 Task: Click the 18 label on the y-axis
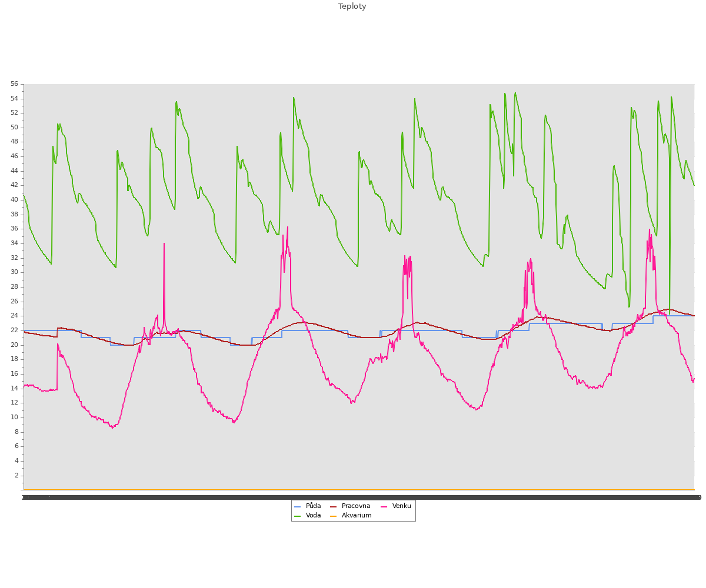(x=14, y=359)
